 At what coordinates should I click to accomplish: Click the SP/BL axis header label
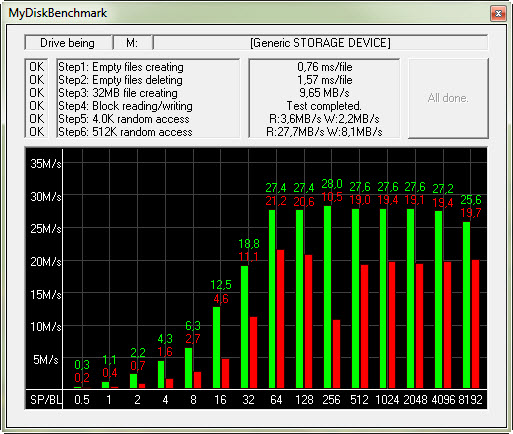[x=46, y=399]
